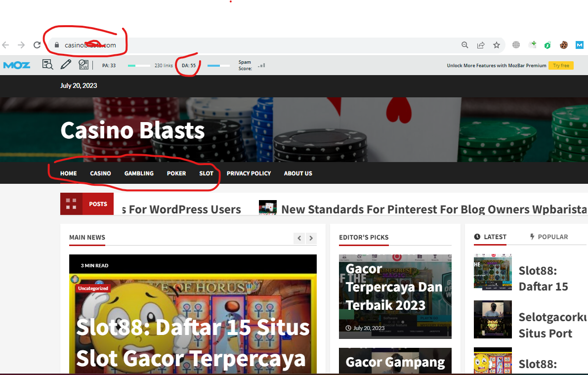Screen dimensions: 588x375
Task: Click the browser address bar URL
Action: click(x=90, y=45)
